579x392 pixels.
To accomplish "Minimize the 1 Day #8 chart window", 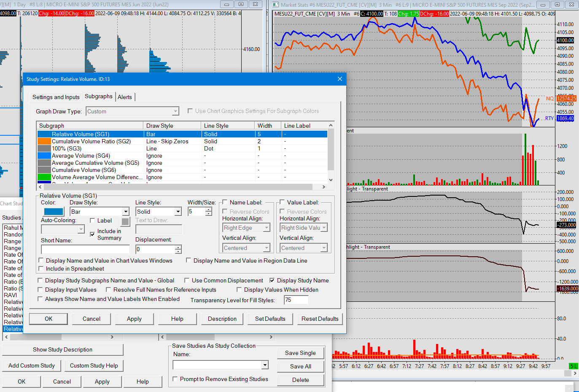I will [x=226, y=5].
